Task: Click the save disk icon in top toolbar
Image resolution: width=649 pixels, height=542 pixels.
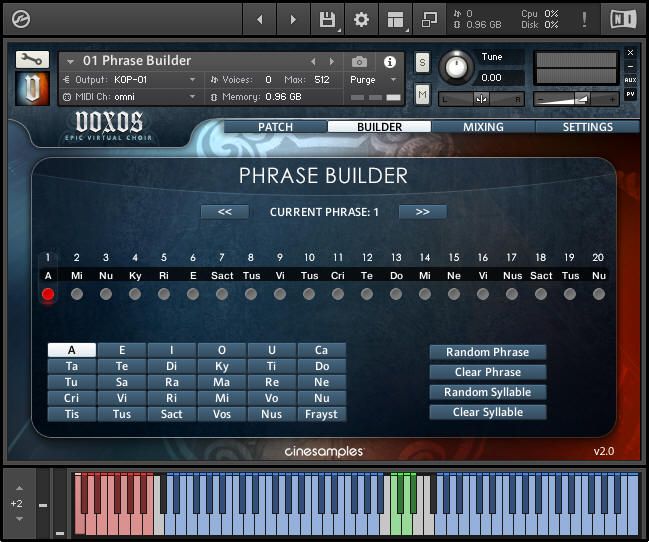Action: 327,19
